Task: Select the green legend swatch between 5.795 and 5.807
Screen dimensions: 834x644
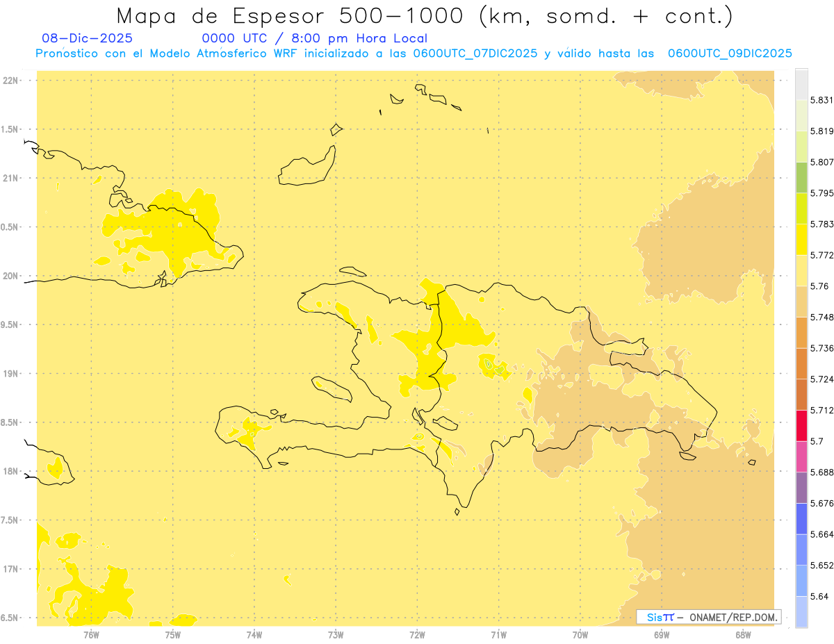Action: 801,177
